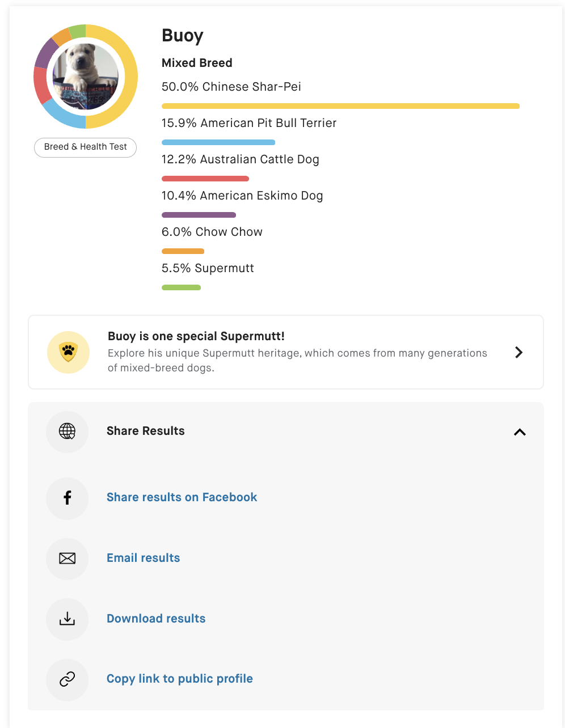Image resolution: width=565 pixels, height=728 pixels.
Task: Collapse the Share Results section
Action: click(520, 432)
